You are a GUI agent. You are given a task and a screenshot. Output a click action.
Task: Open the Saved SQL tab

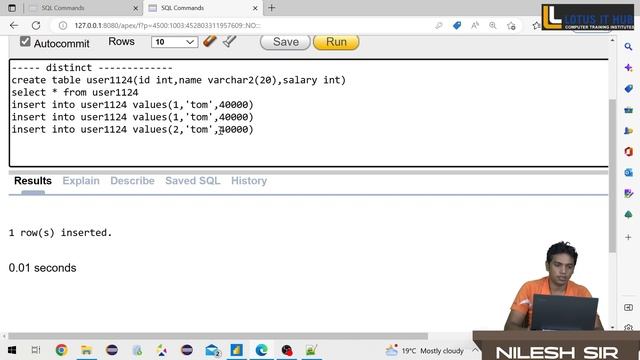pyautogui.click(x=193, y=181)
